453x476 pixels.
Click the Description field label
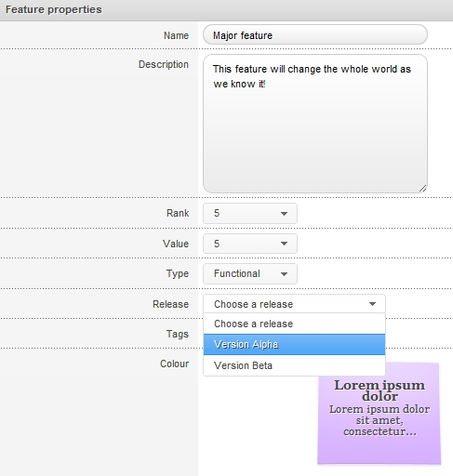[x=164, y=64]
